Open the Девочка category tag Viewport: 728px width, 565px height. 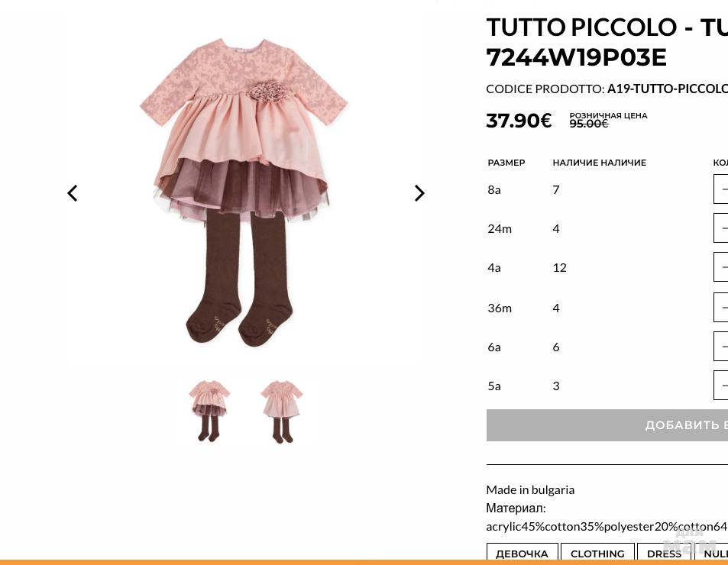click(x=523, y=552)
